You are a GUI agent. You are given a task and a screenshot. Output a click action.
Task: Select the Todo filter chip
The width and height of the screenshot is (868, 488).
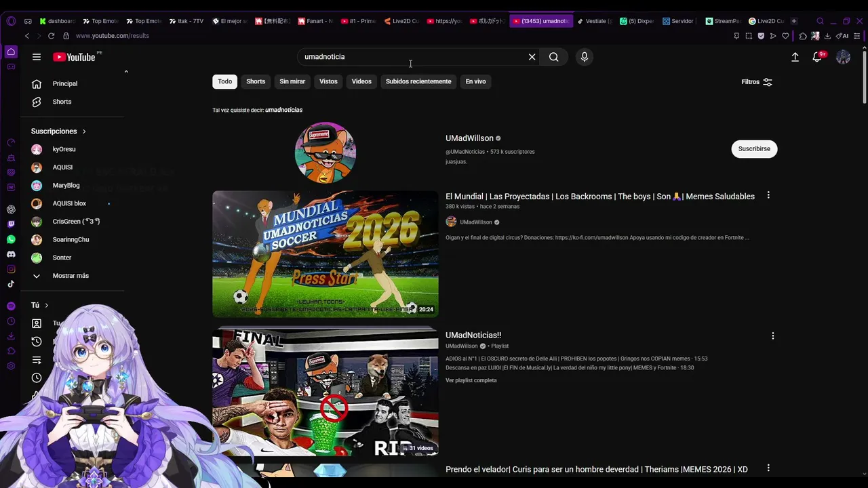[225, 81]
